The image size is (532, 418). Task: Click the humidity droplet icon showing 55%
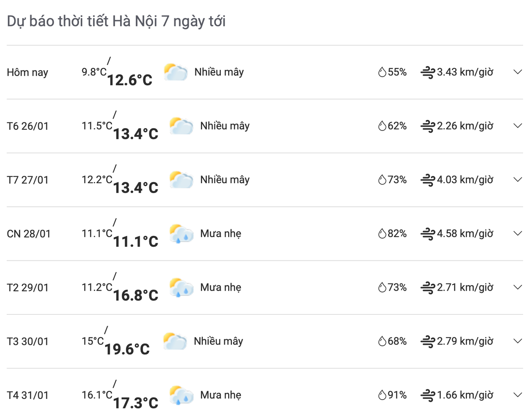coord(382,72)
